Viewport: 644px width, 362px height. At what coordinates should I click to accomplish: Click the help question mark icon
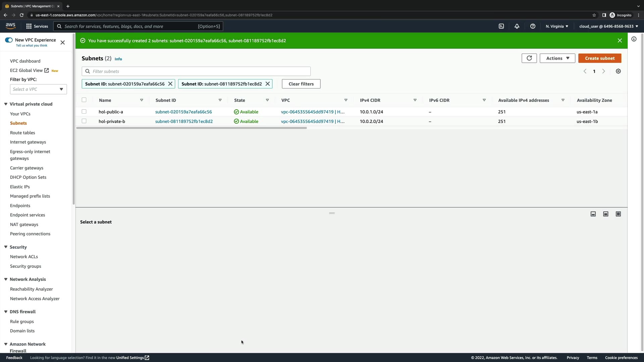(x=533, y=26)
